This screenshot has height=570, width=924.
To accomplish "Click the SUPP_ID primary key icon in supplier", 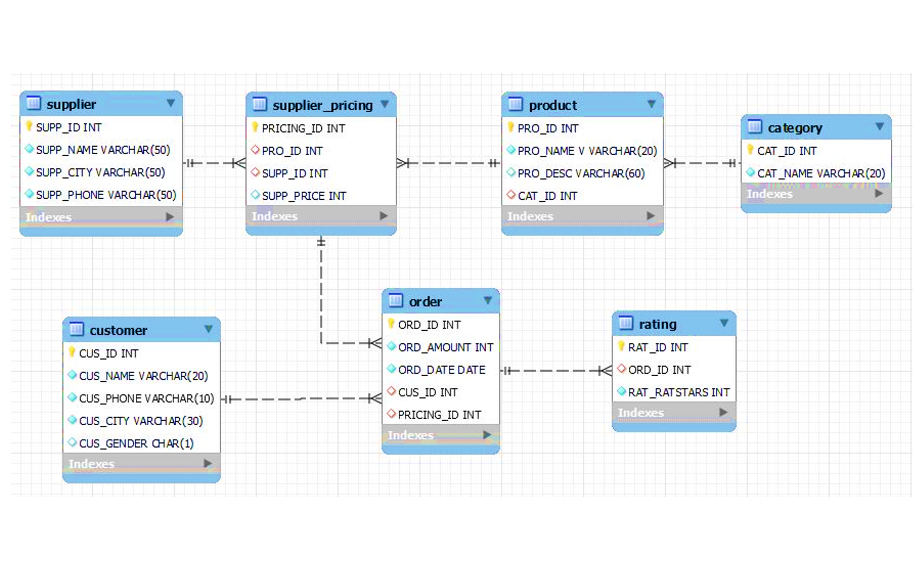I will 29,126.
